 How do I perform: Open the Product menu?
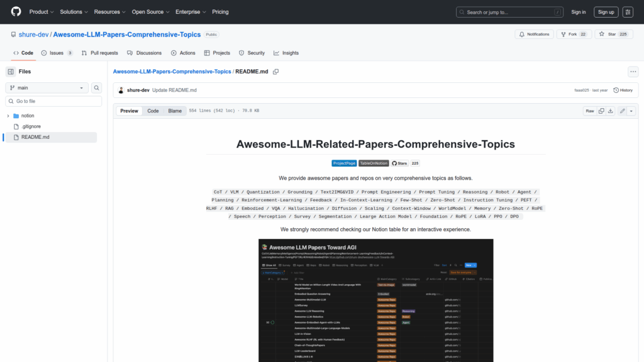click(x=42, y=12)
